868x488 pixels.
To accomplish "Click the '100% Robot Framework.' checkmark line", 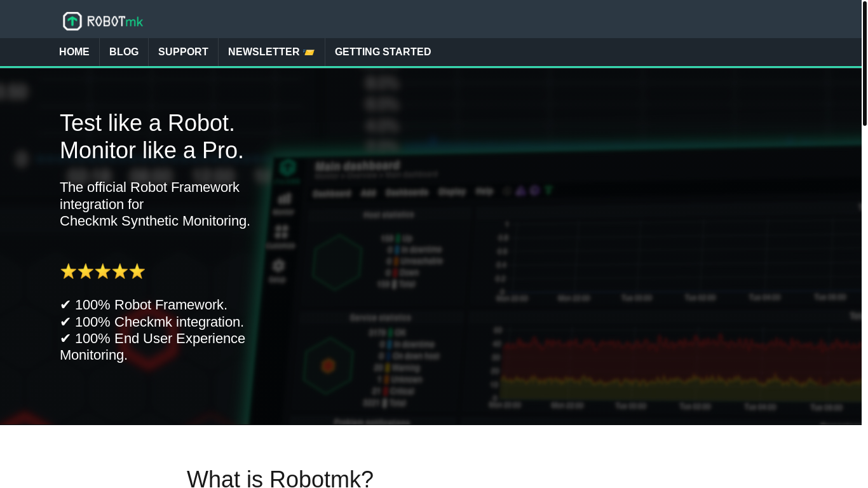I will 144,305.
